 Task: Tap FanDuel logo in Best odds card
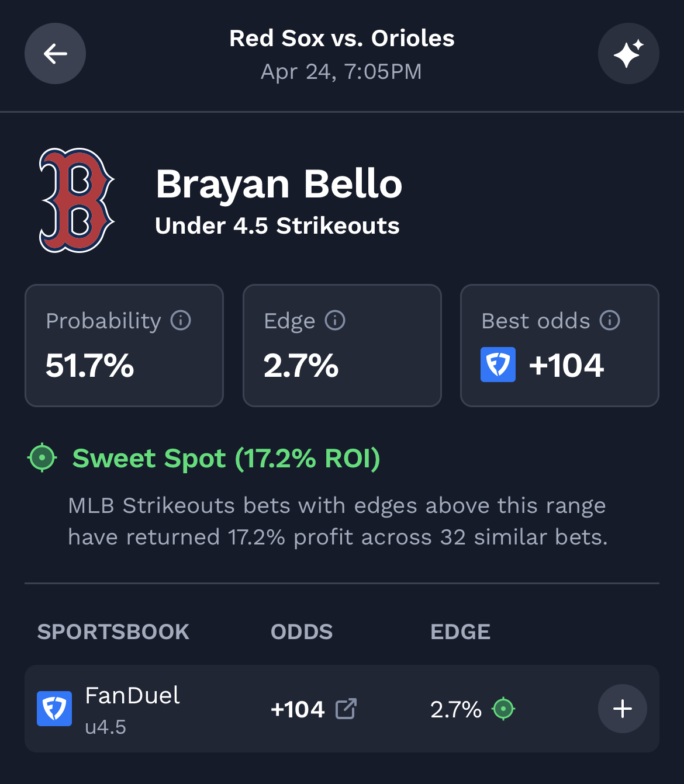[x=498, y=365]
